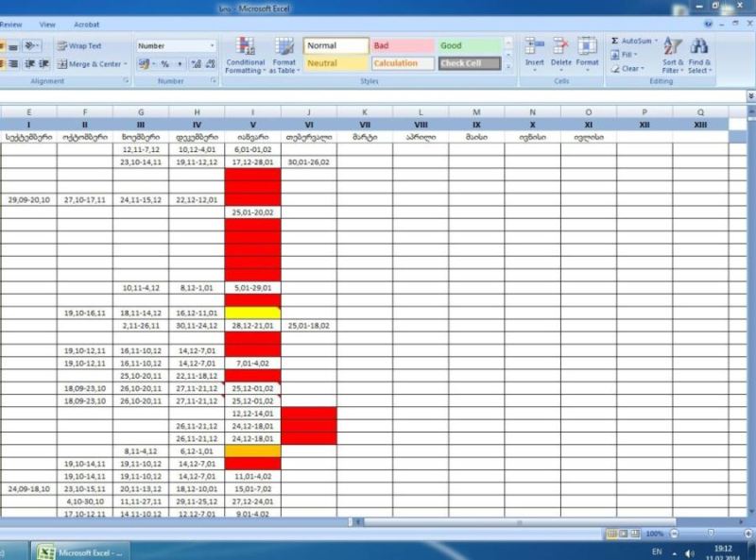
Task: Apply the Normal cell style
Action: pyautogui.click(x=336, y=45)
